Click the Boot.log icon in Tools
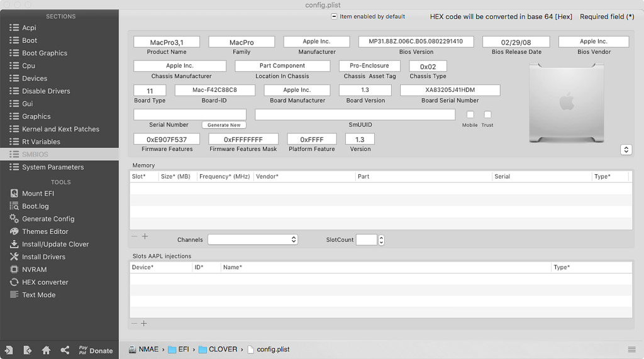The height and width of the screenshot is (359, 644). click(14, 206)
